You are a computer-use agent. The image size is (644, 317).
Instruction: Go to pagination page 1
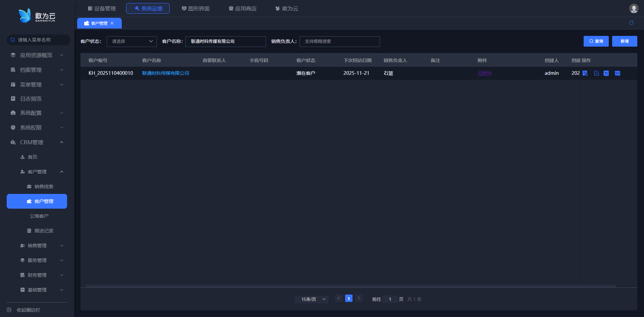point(349,299)
